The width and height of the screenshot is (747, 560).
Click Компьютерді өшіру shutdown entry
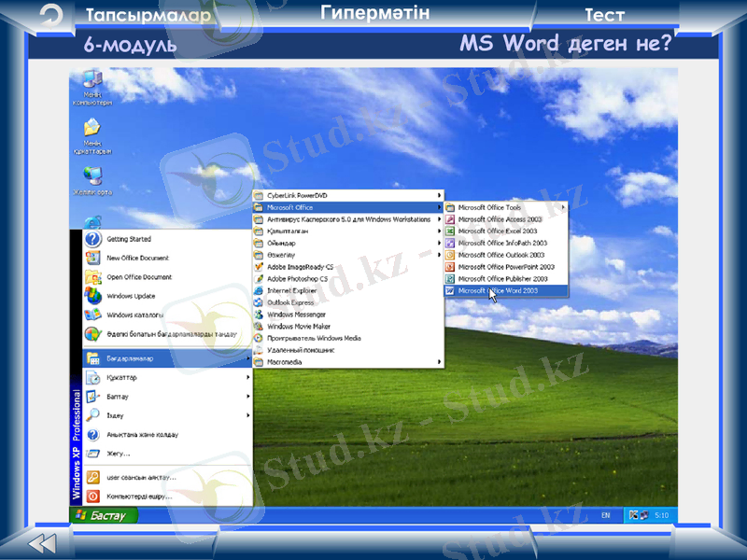140,497
